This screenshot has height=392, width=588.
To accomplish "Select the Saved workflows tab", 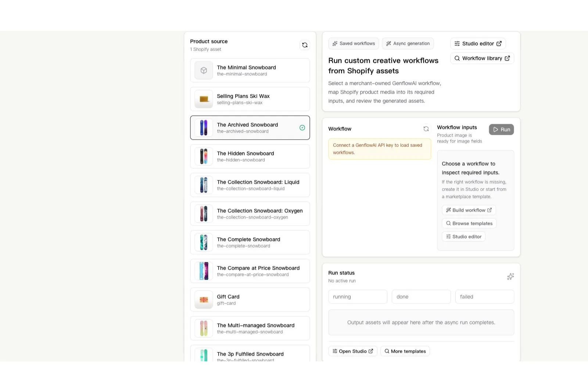I will pyautogui.click(x=354, y=43).
